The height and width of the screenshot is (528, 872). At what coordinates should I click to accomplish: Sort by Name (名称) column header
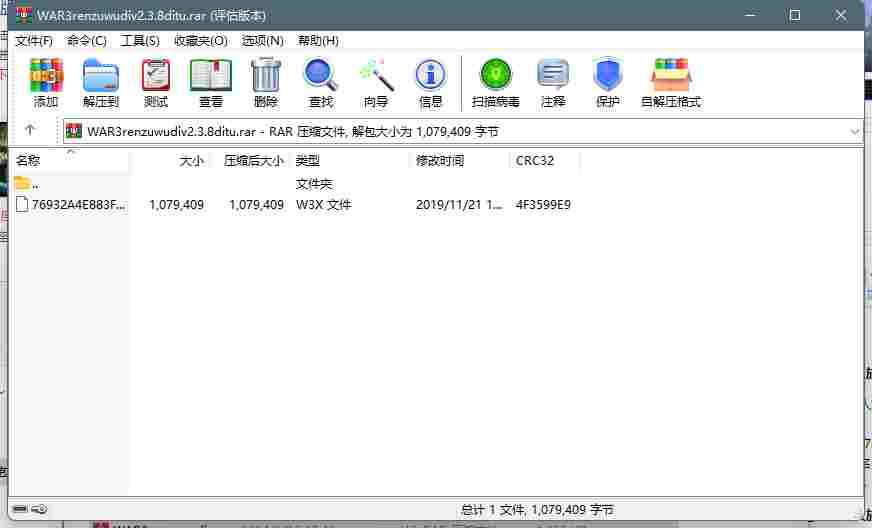click(71, 161)
